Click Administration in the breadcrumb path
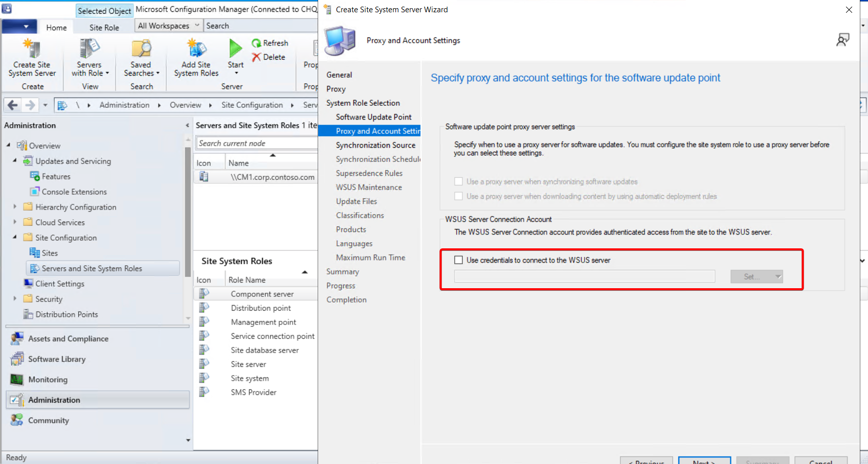 (124, 105)
